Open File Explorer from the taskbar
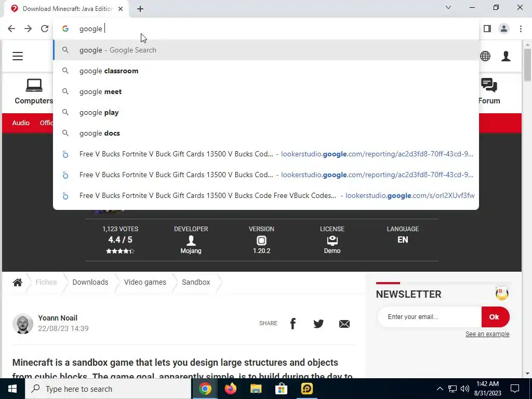Image resolution: width=532 pixels, height=399 pixels. coord(256,389)
